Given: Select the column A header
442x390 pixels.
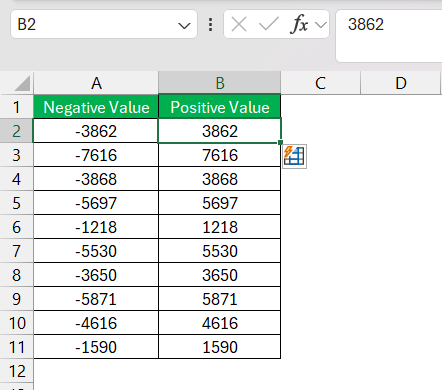Looking at the screenshot, I should pos(96,83).
